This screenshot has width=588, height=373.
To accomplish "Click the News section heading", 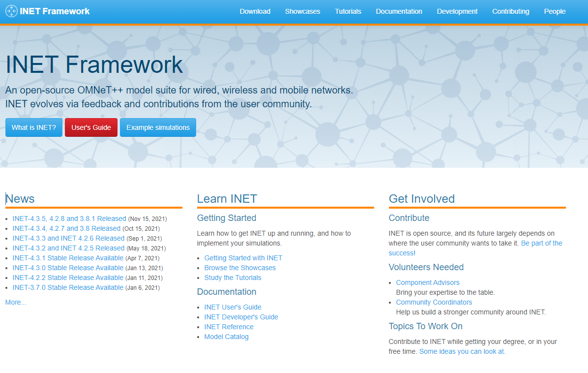I will click(20, 199).
